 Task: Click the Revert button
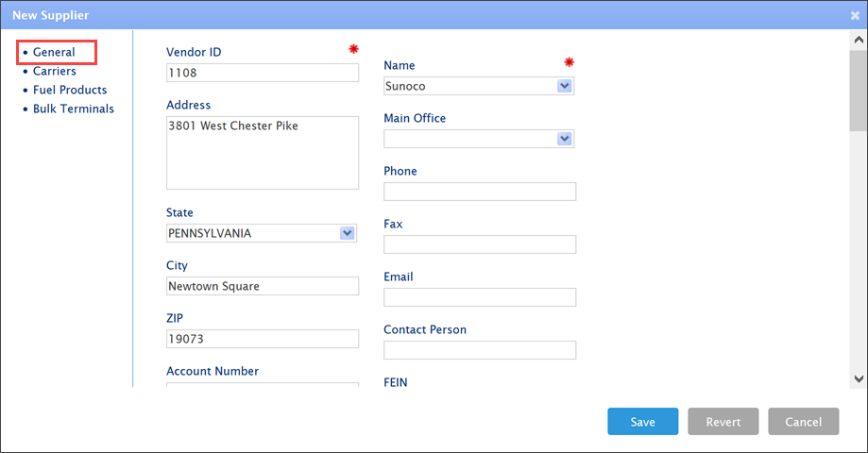point(723,422)
